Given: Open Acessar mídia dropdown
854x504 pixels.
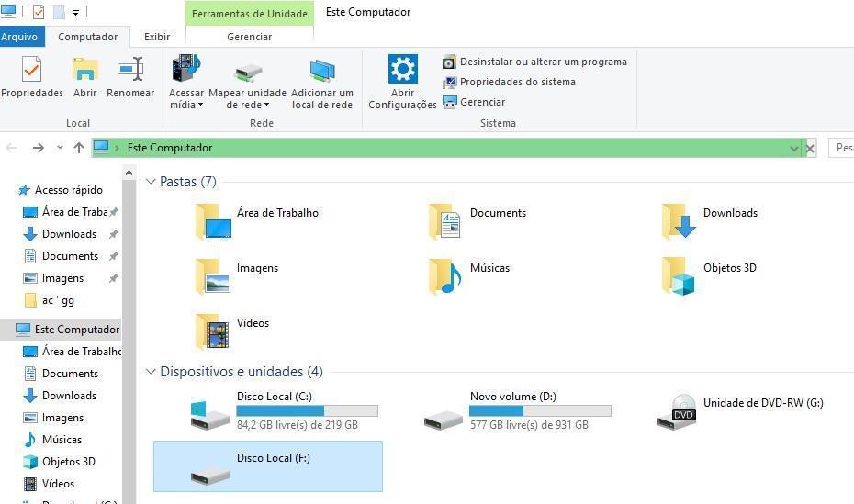Looking at the screenshot, I should pyautogui.click(x=186, y=82).
